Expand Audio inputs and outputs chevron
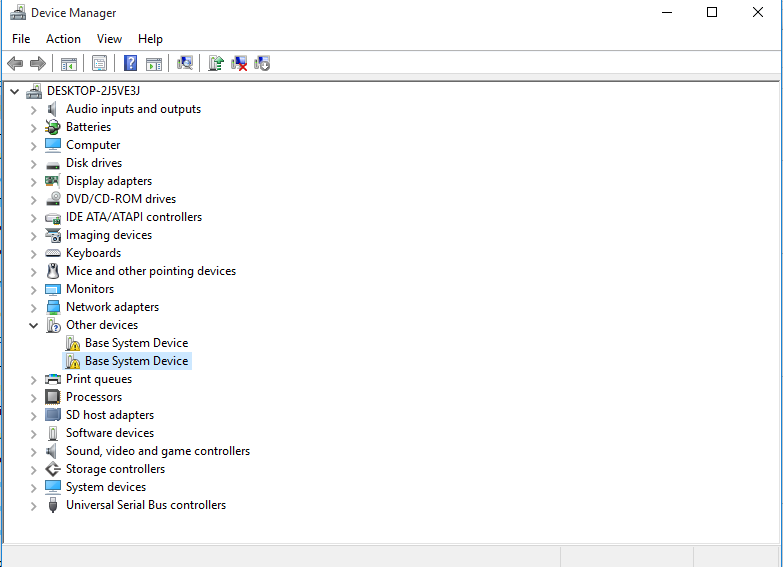The image size is (783, 567). tap(33, 110)
